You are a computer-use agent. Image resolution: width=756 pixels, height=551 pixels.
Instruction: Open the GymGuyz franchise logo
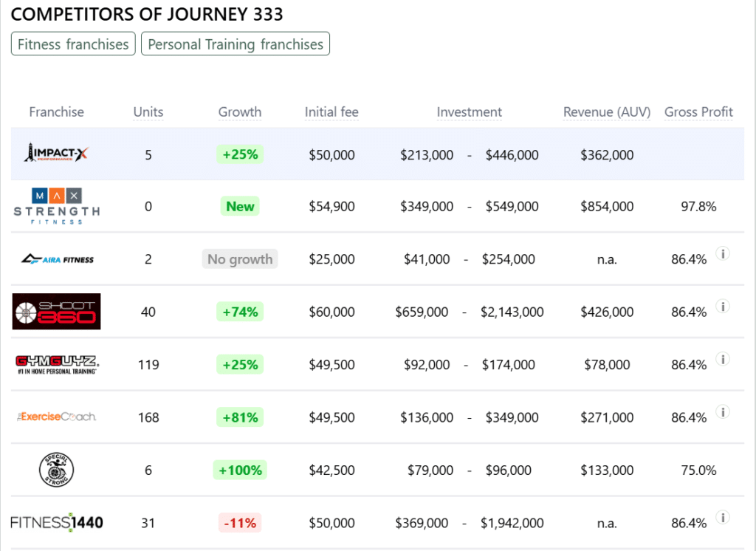tap(57, 365)
